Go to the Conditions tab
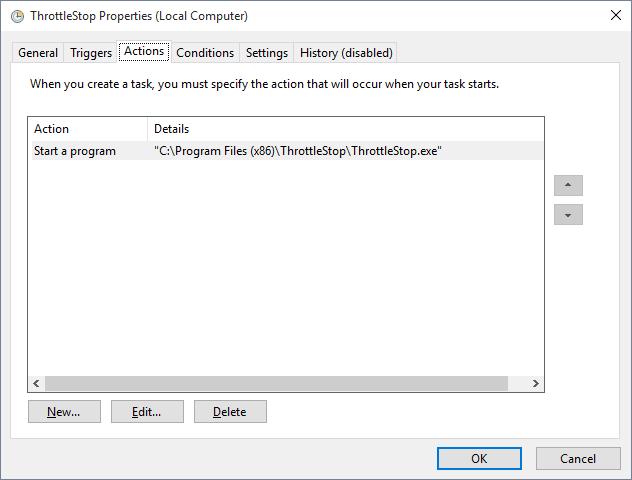 click(x=205, y=53)
